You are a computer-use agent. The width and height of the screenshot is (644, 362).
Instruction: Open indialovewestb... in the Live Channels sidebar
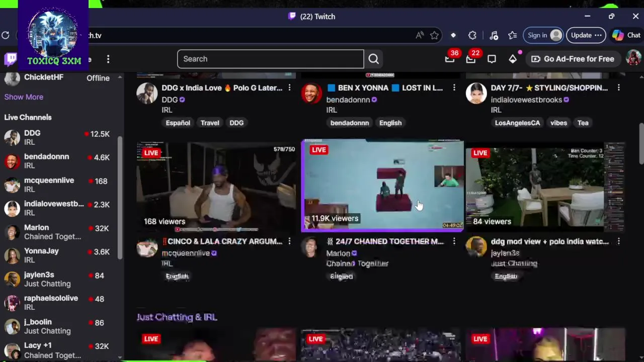pyautogui.click(x=59, y=208)
